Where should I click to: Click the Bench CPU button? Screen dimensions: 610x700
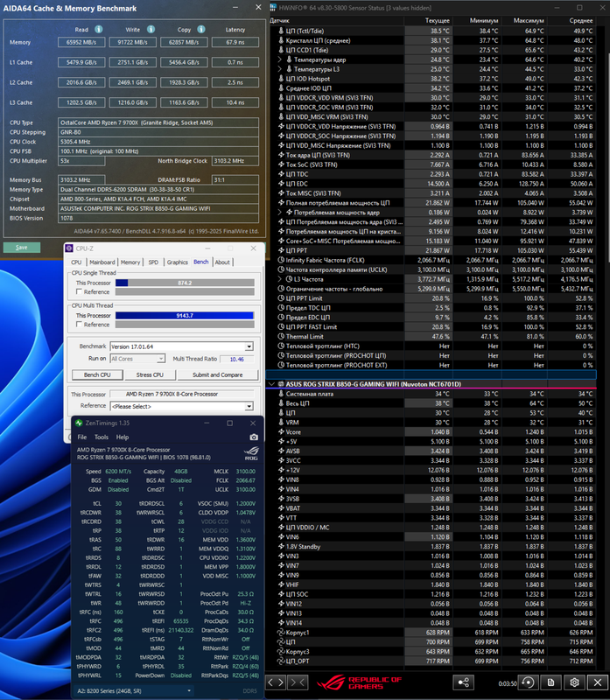(97, 374)
